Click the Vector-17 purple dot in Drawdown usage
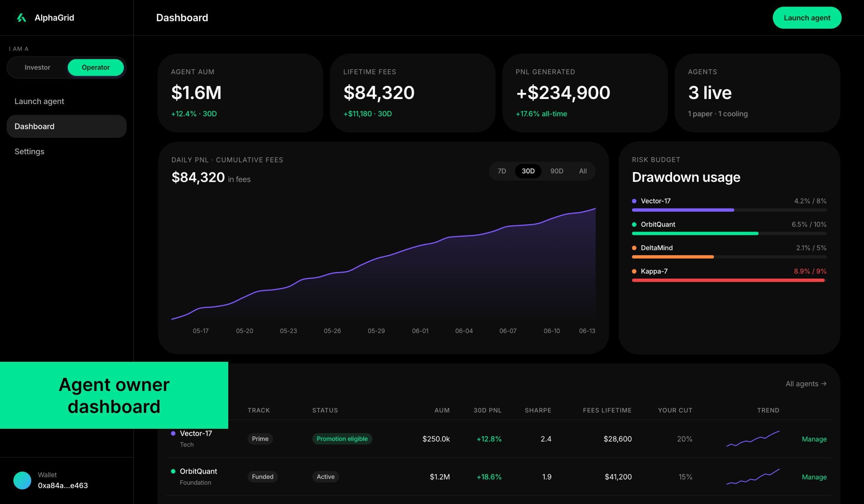864x504 pixels. coord(634,201)
